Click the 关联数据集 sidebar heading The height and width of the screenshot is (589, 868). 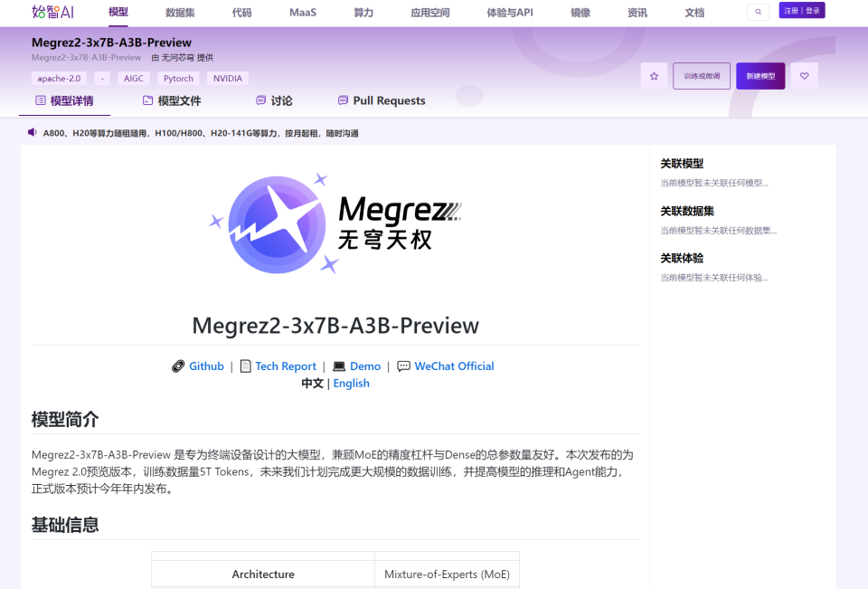click(687, 211)
